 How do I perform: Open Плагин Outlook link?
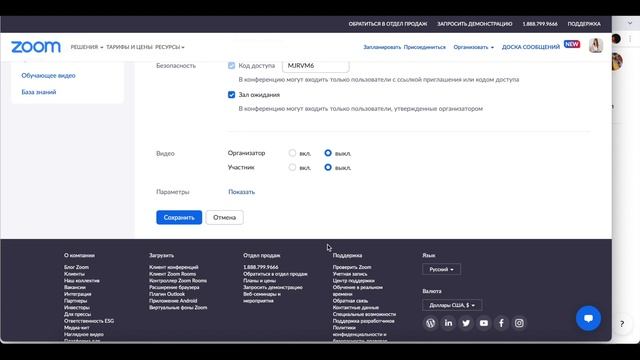(167, 294)
